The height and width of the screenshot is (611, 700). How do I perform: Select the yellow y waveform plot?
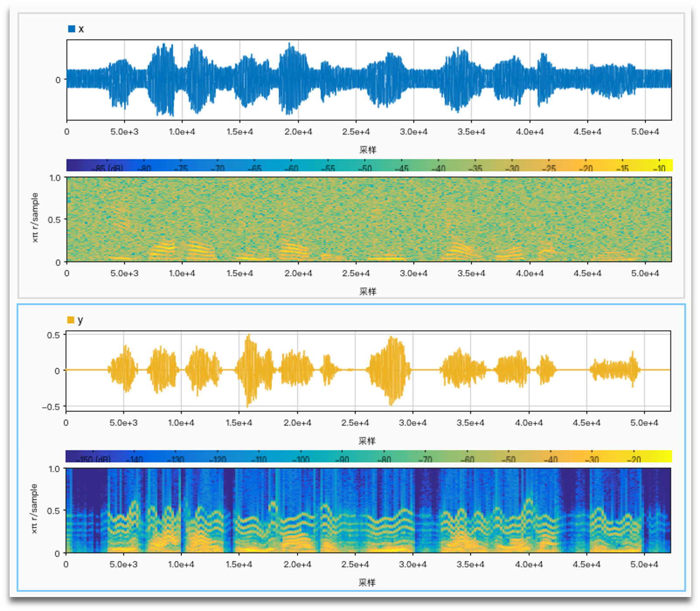tap(368, 371)
